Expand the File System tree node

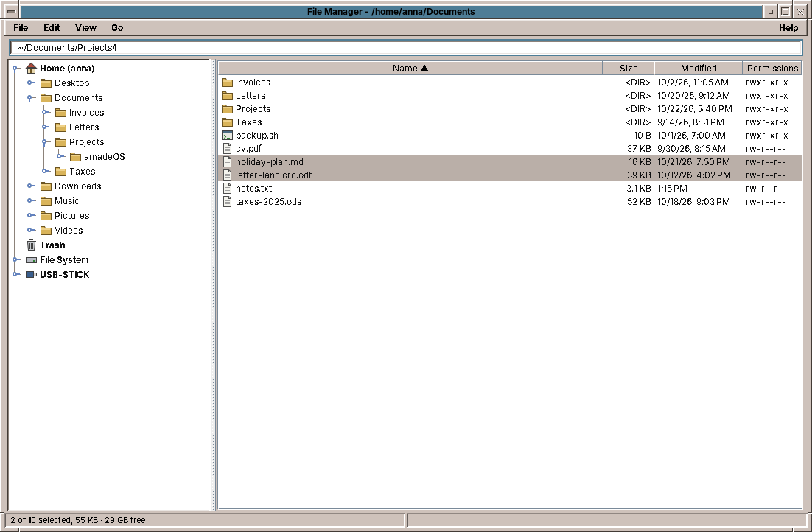16,259
